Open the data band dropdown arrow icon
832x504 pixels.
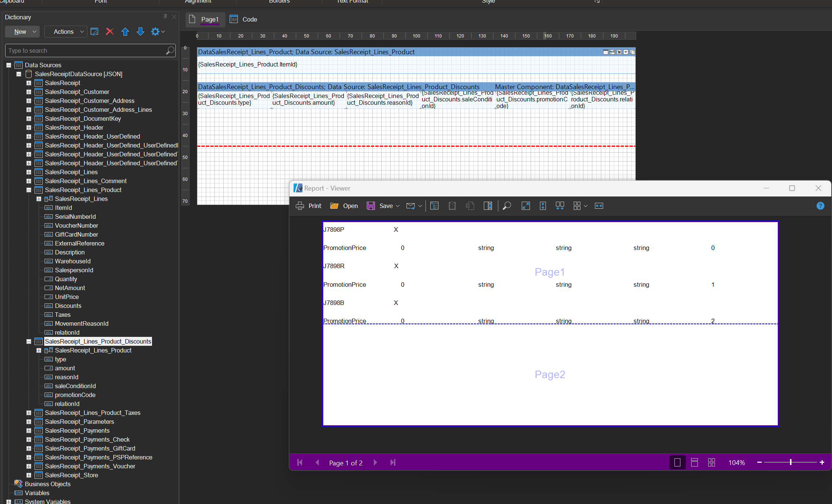[x=626, y=52]
